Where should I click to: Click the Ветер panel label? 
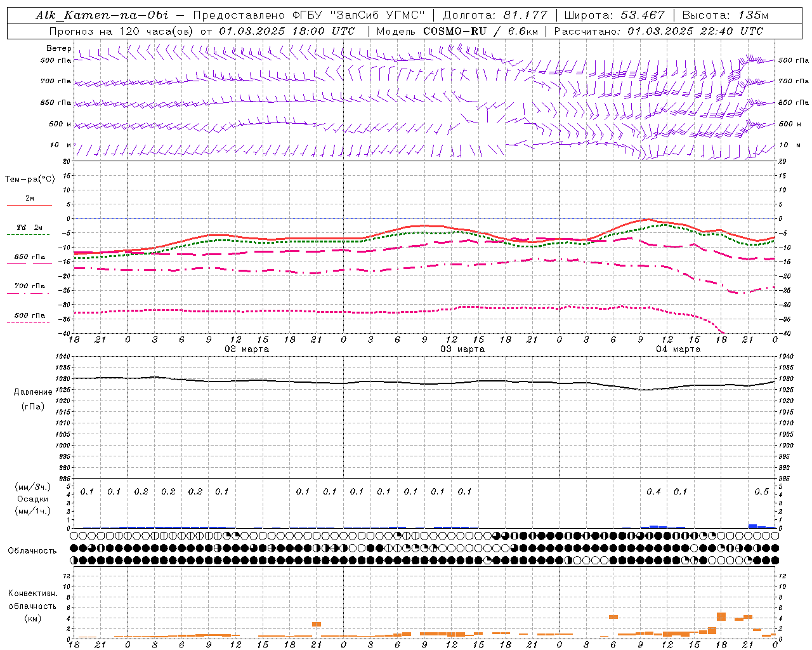58,48
